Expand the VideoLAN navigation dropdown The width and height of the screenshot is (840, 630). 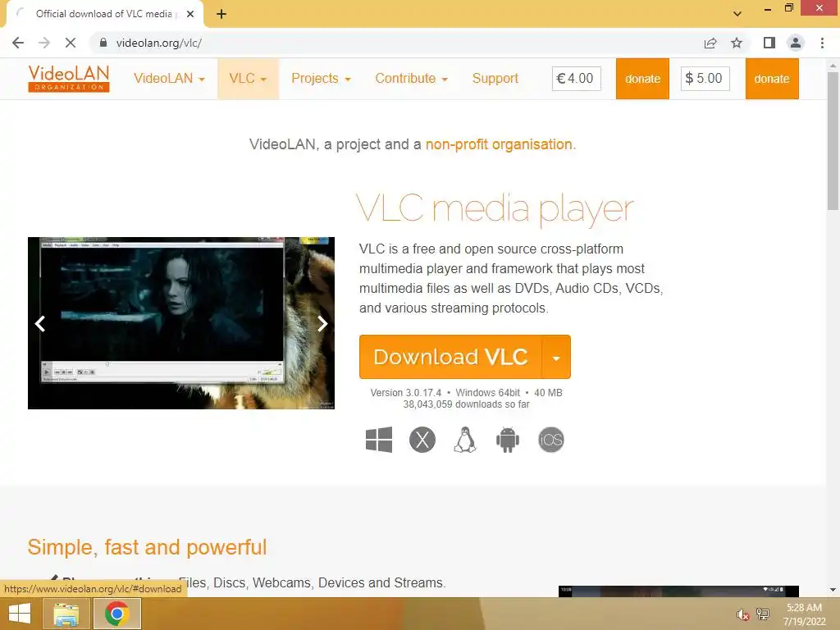(x=169, y=79)
